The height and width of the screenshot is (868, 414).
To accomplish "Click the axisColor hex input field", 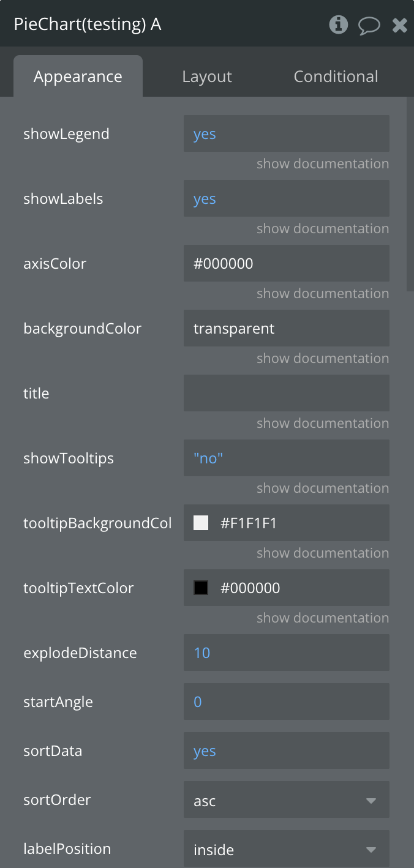I will 286,263.
